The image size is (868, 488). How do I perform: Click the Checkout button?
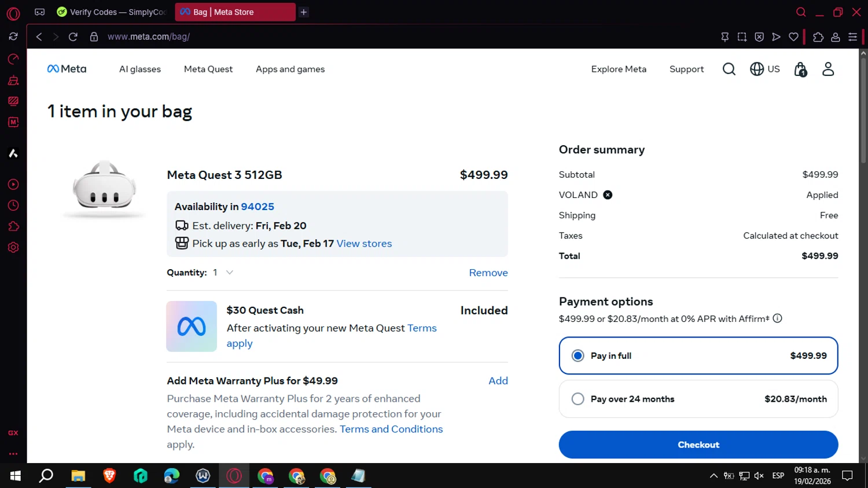click(x=698, y=445)
